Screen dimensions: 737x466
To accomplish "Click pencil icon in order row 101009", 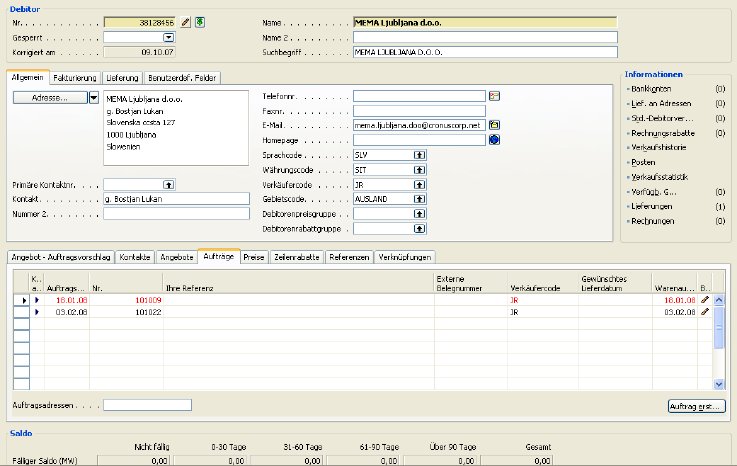I will point(705,300).
